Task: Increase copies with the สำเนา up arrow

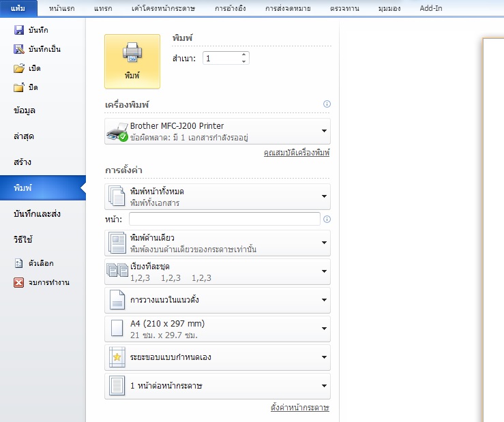Action: [243, 55]
